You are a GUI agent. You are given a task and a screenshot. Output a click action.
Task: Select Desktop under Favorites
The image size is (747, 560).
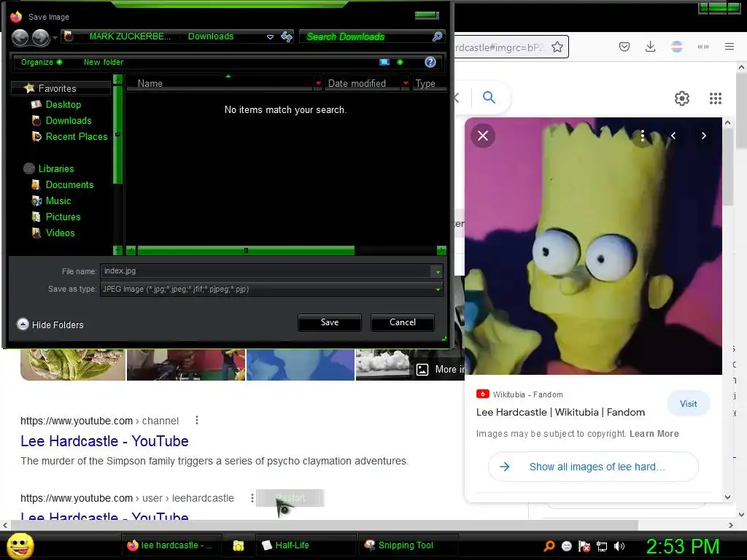(63, 104)
